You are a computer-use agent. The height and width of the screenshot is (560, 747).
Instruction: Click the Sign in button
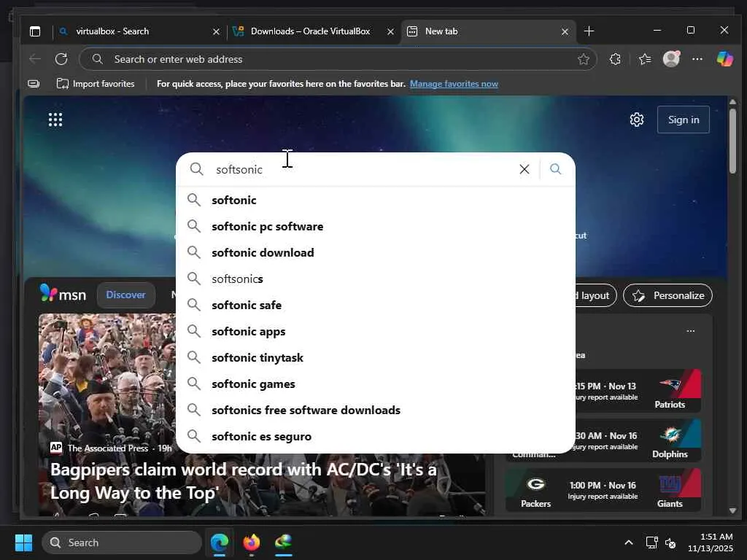tap(683, 120)
